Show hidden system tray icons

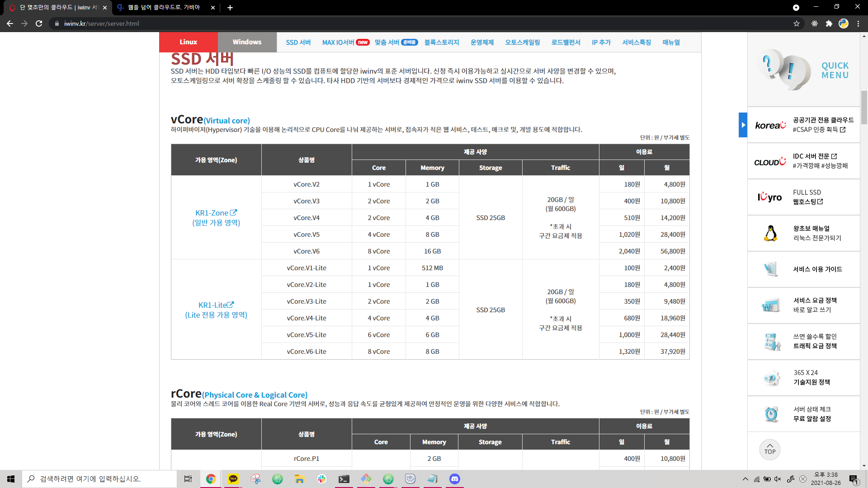click(x=745, y=479)
